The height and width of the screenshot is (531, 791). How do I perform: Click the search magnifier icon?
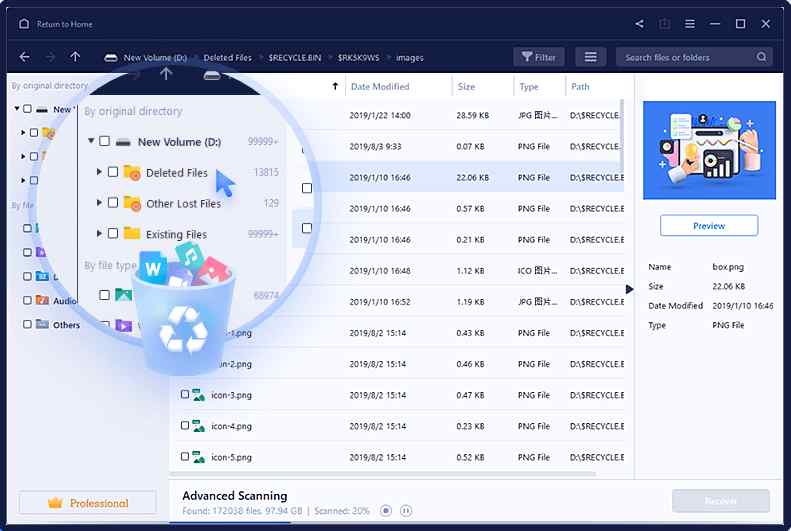762,57
